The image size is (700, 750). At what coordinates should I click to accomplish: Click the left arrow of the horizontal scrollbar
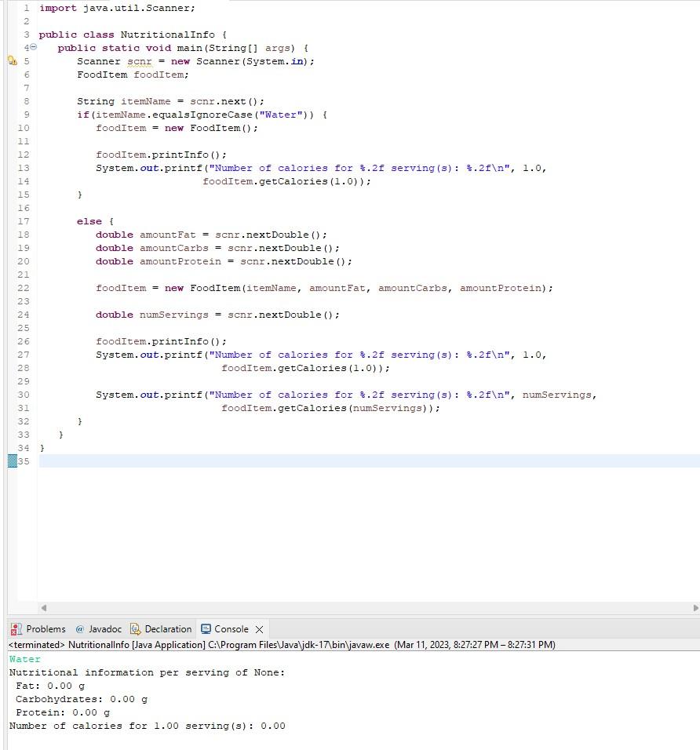tap(44, 608)
